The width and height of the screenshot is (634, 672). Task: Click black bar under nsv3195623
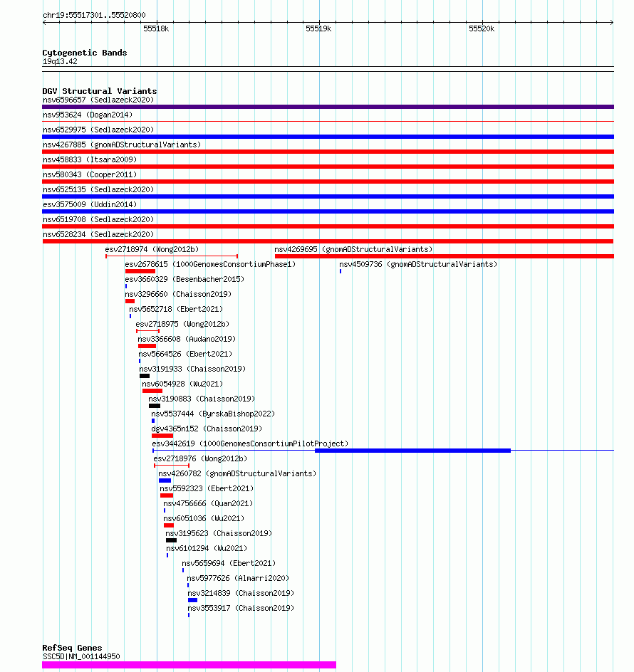(171, 540)
